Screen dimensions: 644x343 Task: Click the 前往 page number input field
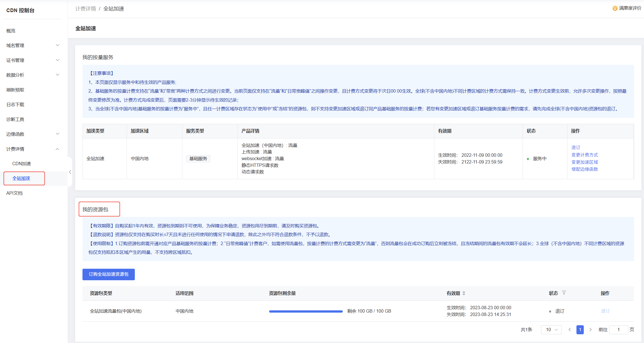click(618, 329)
